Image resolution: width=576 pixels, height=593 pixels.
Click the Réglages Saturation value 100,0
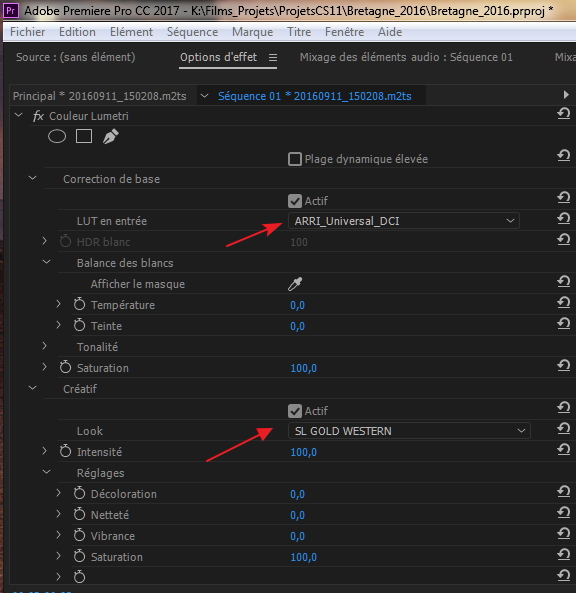[303, 557]
